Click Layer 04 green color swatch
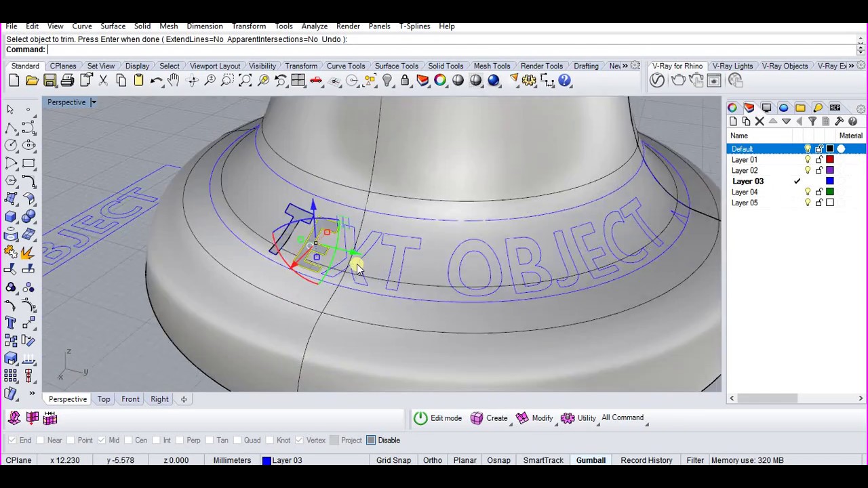 (830, 192)
